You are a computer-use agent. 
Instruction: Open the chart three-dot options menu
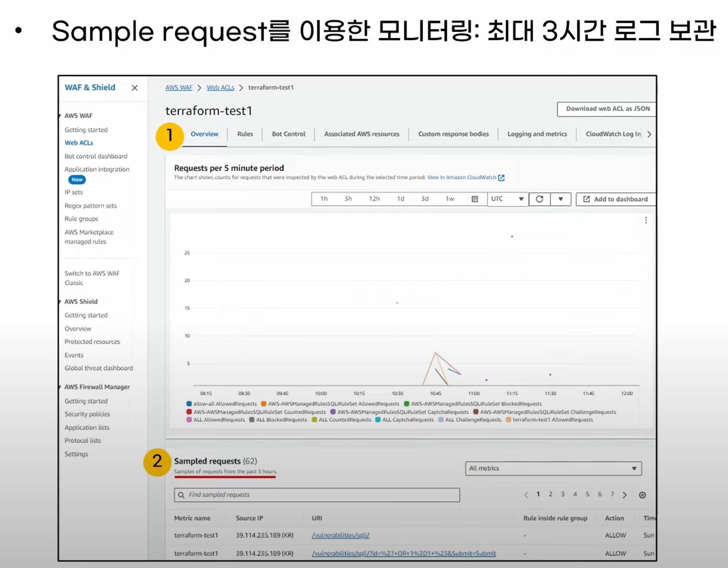646,220
